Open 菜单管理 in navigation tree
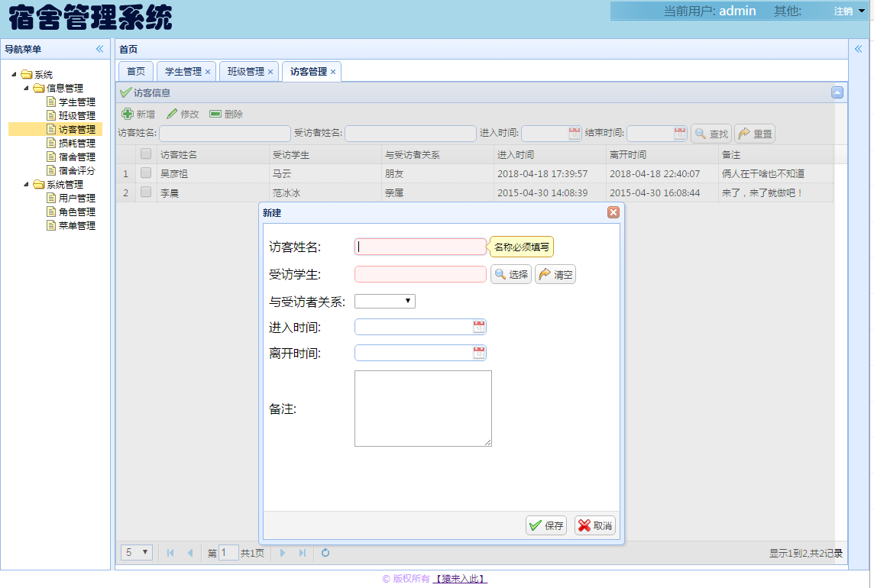The image size is (874, 588). tap(77, 226)
